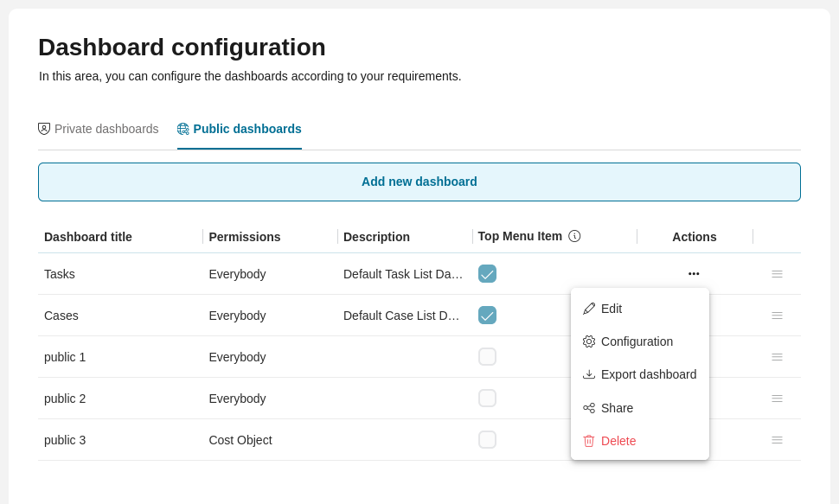Click the pencil icon beside Edit
Image resolution: width=839 pixels, height=504 pixels.
coord(588,309)
